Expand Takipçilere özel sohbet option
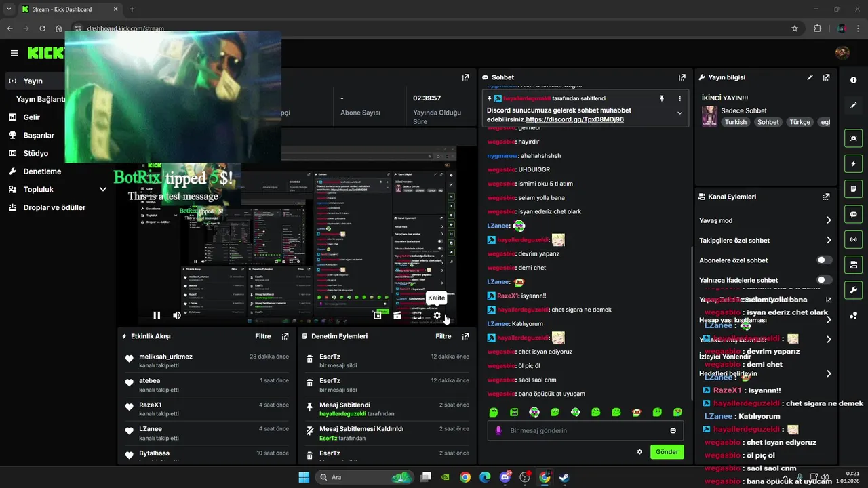 coord(764,240)
